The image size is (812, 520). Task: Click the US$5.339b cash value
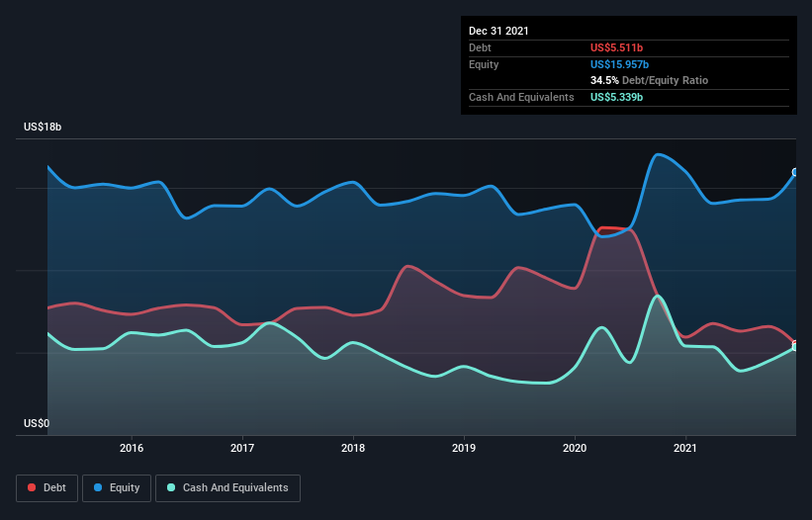tap(616, 97)
